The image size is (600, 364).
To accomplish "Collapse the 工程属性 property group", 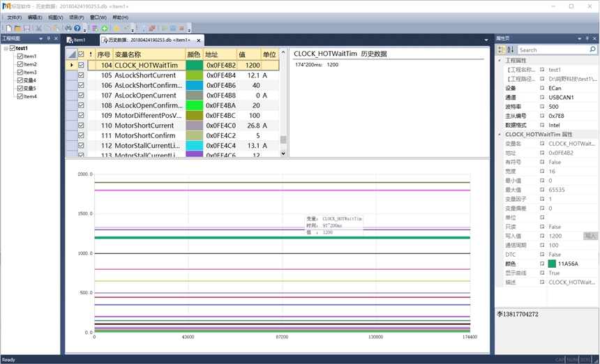I will click(x=499, y=61).
